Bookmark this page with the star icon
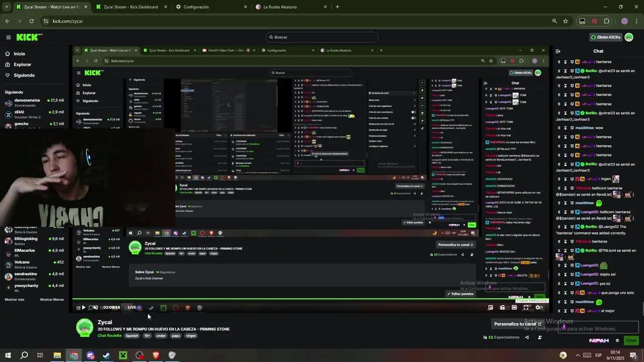 tap(566, 21)
